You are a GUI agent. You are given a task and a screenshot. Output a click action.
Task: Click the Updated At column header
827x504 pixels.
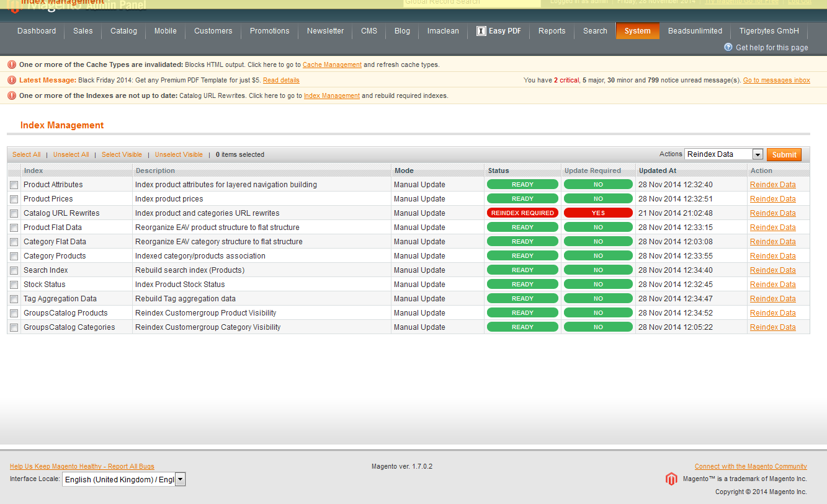[658, 170]
